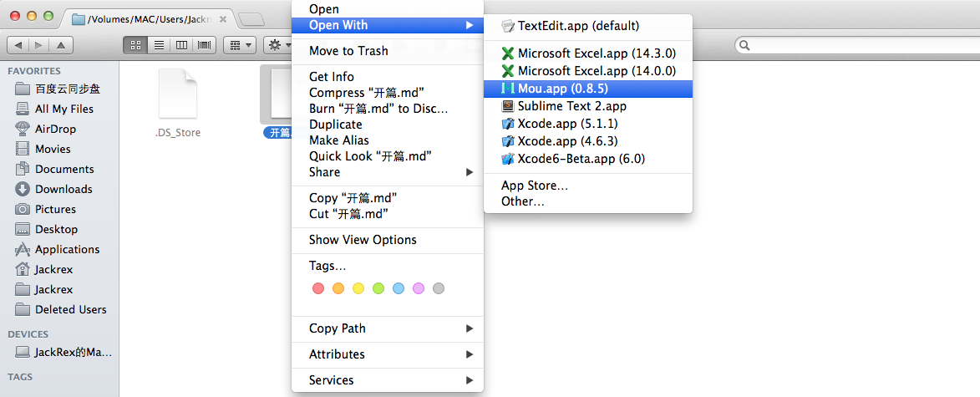980x397 pixels.
Task: Choose Get Info from context menu
Action: 388,76
